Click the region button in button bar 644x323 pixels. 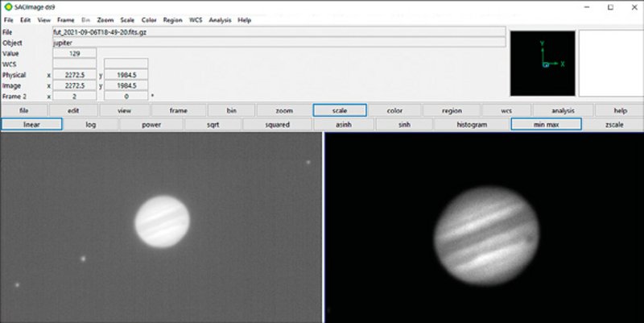coord(452,110)
